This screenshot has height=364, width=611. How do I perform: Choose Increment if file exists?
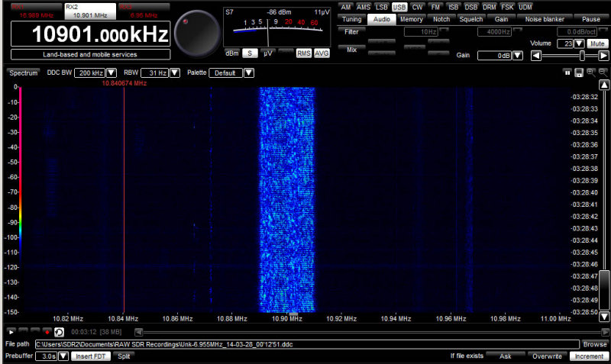(589, 356)
